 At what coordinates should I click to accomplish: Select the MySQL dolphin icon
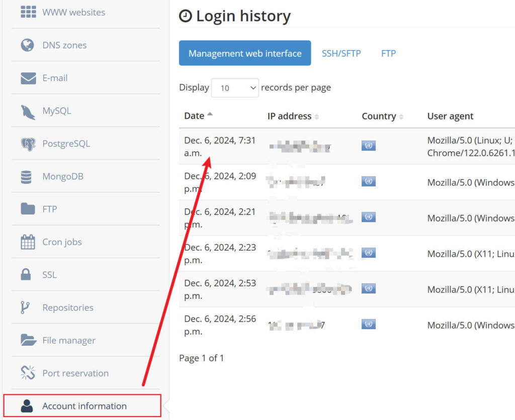pyautogui.click(x=28, y=112)
